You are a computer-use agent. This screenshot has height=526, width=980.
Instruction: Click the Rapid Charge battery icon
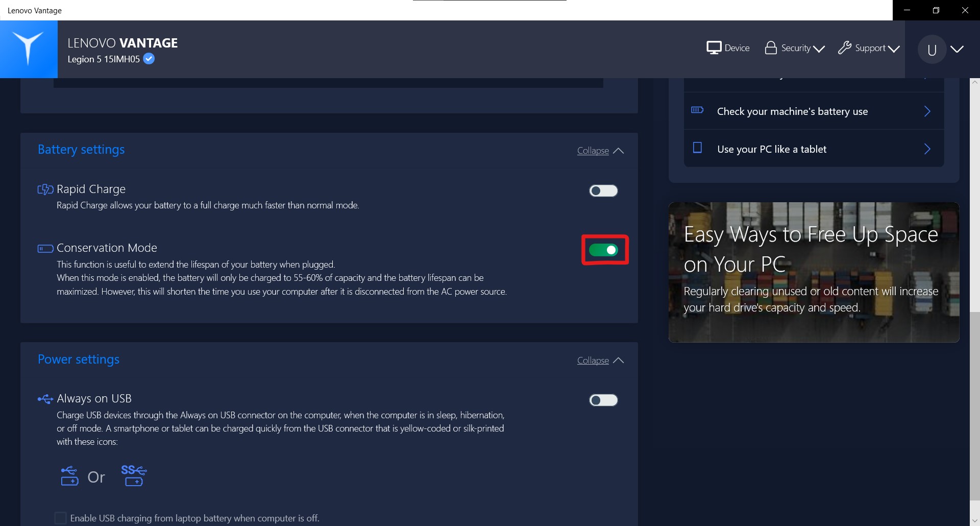coord(45,189)
